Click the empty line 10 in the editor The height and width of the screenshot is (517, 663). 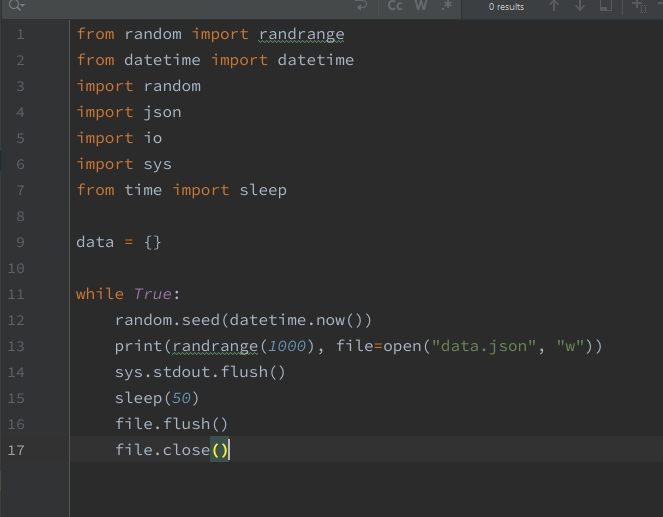[300, 268]
